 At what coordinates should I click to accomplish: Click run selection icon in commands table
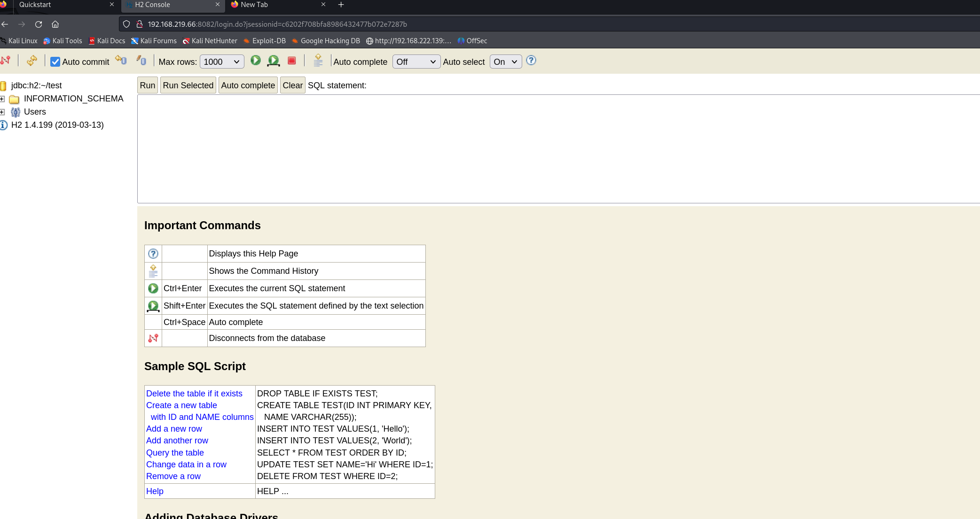coord(153,306)
